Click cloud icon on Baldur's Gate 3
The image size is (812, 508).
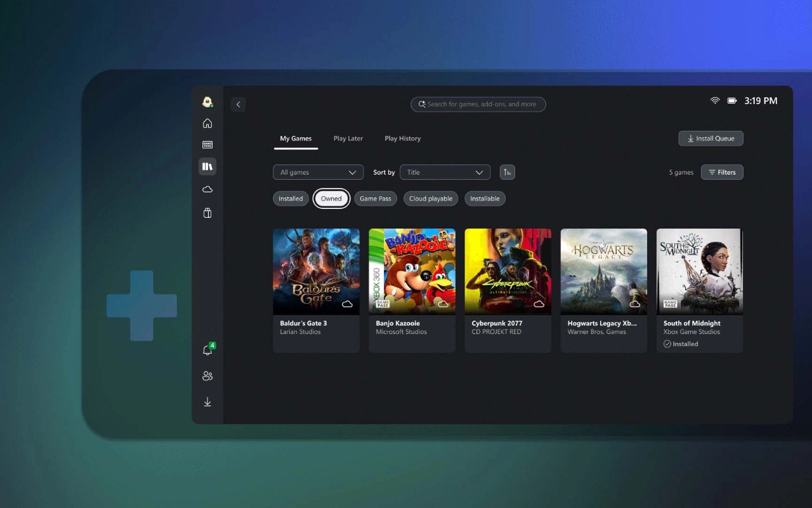pyautogui.click(x=348, y=304)
